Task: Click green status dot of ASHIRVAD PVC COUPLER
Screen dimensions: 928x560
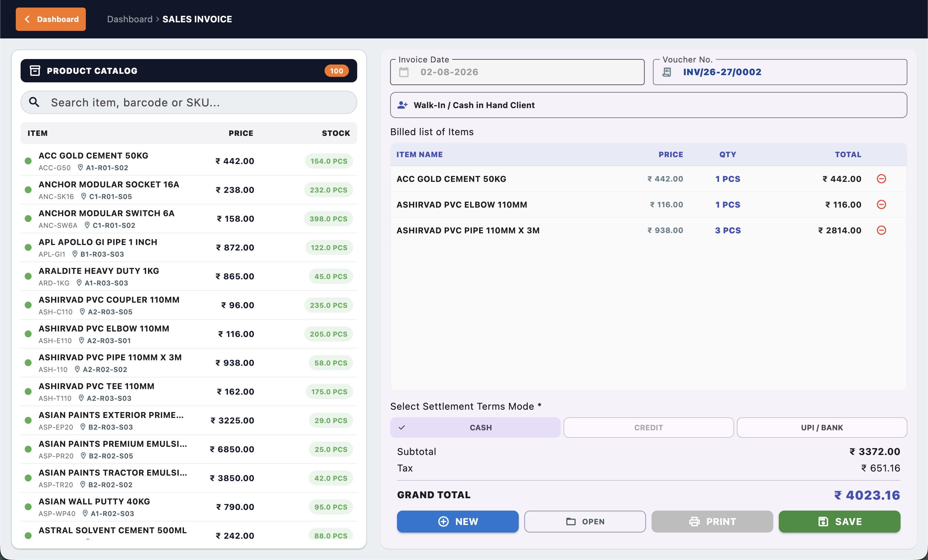Action: 28,305
